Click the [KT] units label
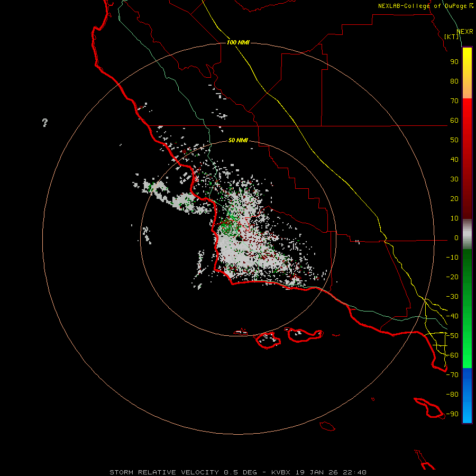476x476 pixels. 451,36
